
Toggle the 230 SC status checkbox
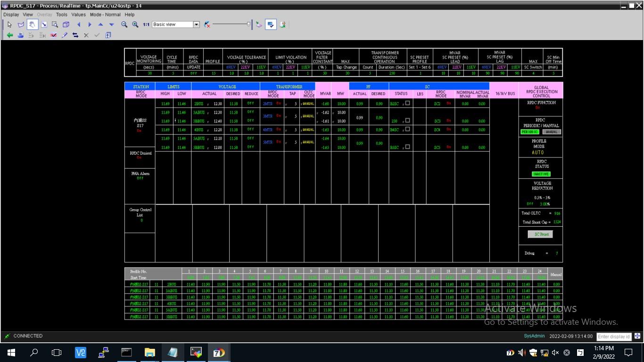[x=408, y=121]
